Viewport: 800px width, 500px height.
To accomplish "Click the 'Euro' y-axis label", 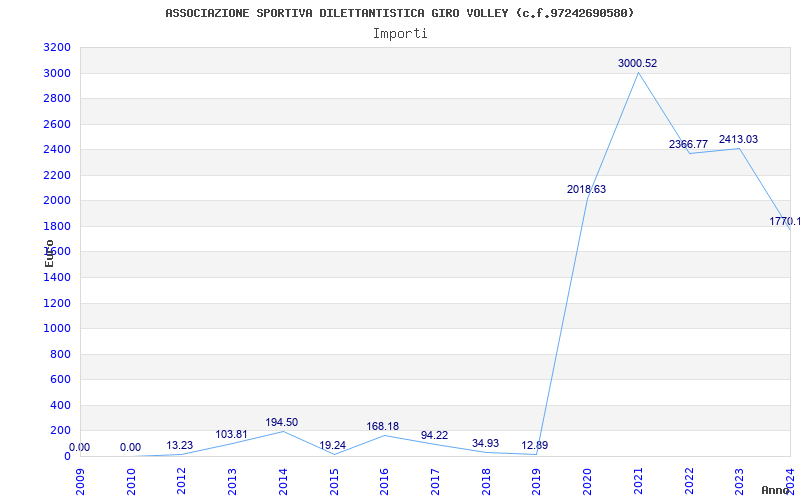I will click(x=49, y=254).
